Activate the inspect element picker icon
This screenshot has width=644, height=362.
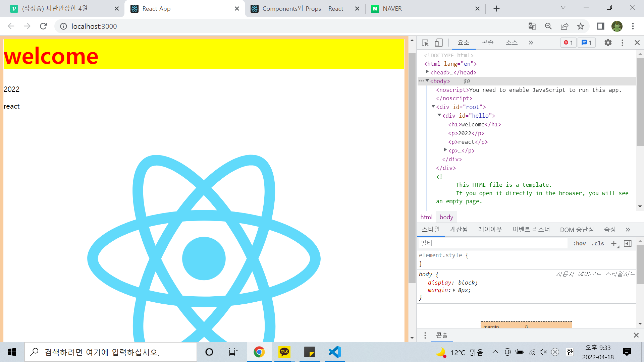(425, 43)
